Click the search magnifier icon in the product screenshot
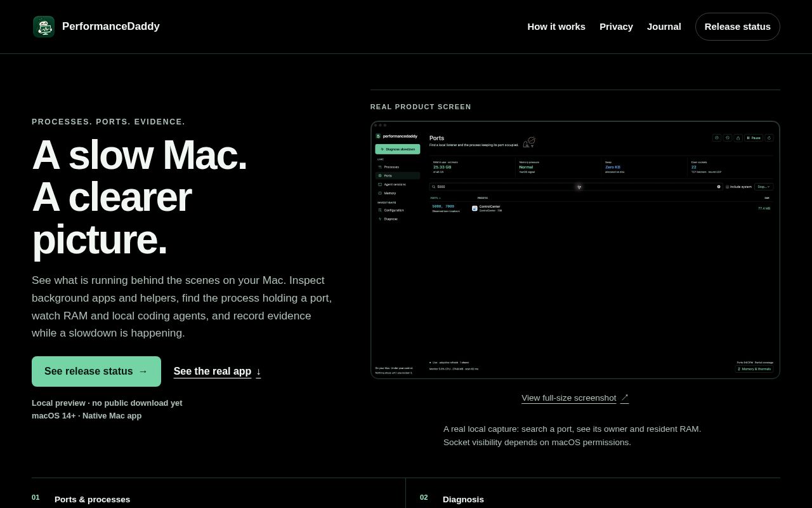 coord(433,187)
